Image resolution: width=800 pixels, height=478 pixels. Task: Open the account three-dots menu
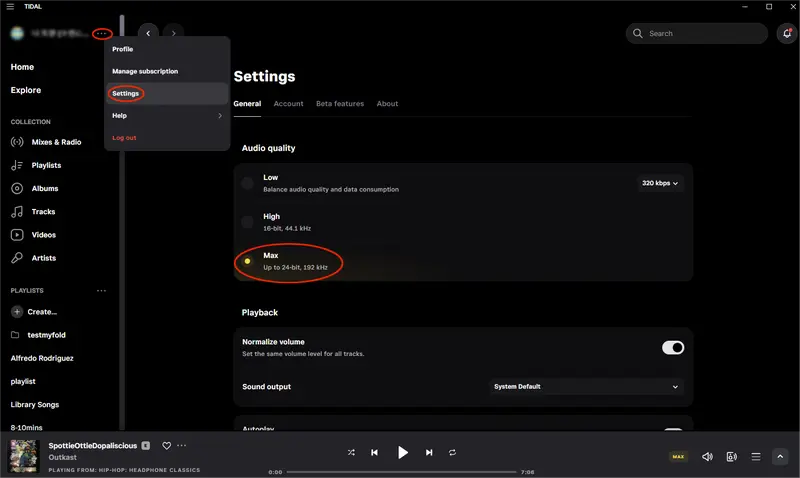tap(102, 34)
